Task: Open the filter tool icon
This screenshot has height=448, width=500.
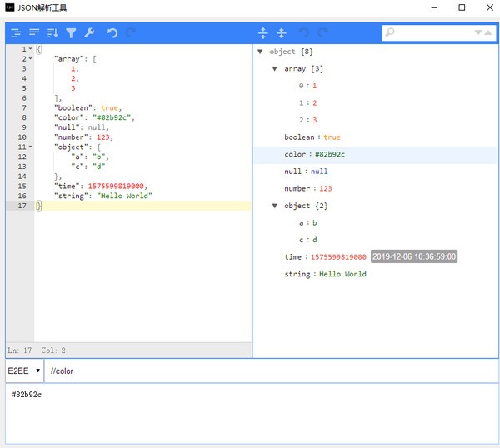Action: (71, 33)
